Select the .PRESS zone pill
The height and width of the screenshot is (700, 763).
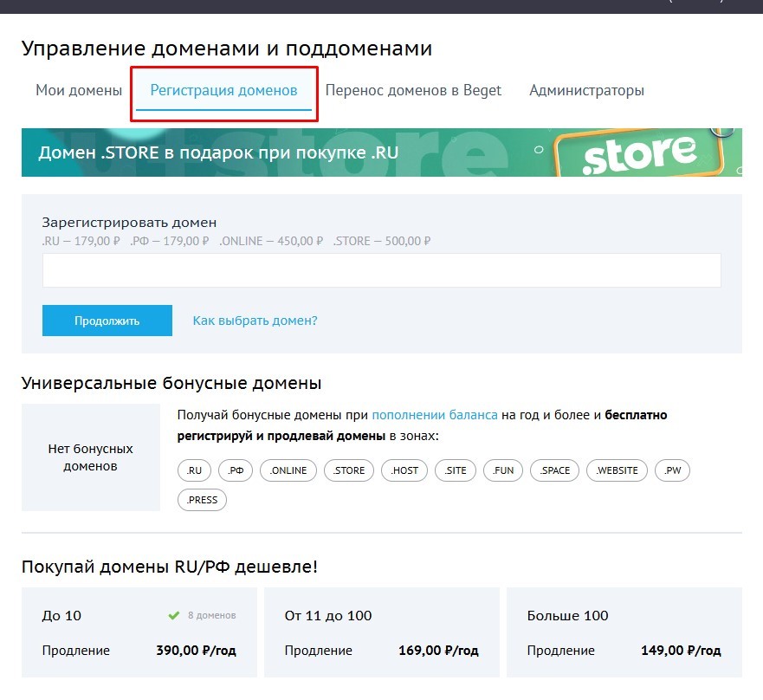pyautogui.click(x=202, y=500)
